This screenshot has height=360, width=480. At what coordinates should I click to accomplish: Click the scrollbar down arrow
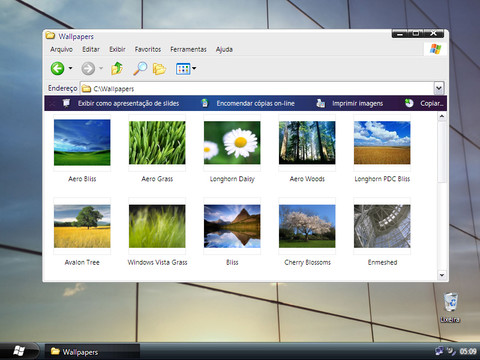[442, 275]
